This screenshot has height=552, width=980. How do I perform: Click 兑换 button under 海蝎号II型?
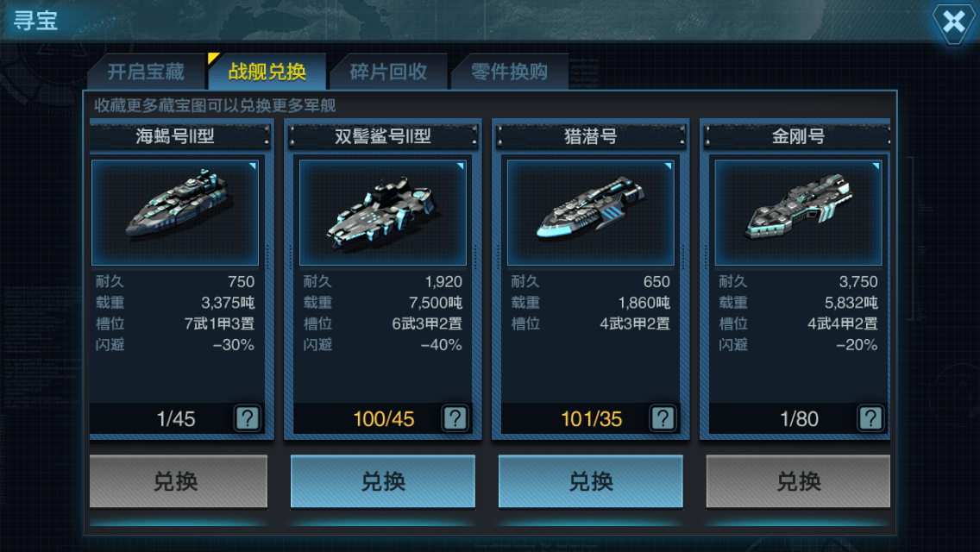[178, 481]
